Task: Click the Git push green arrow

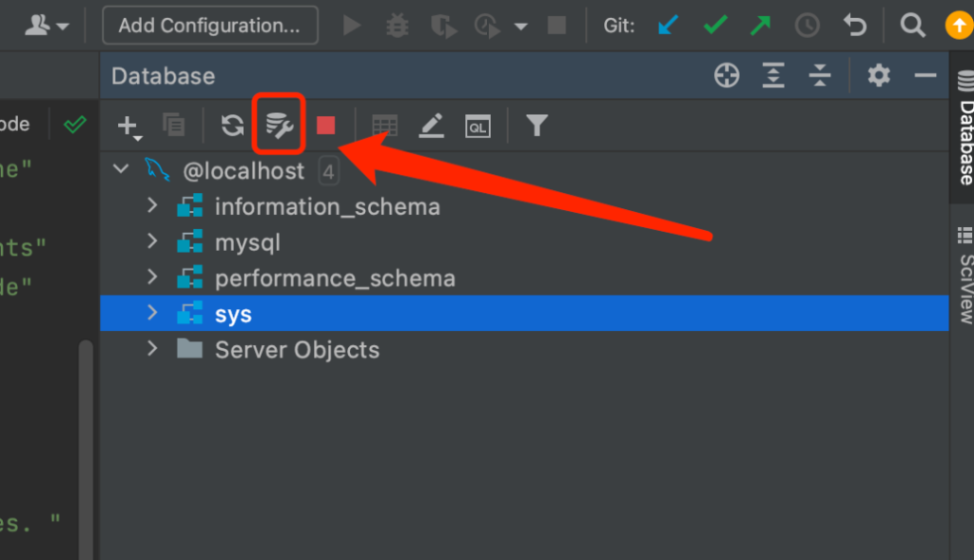Action: [760, 26]
